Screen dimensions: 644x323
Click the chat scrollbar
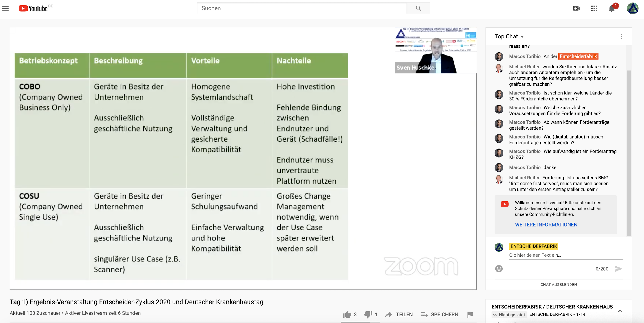(629, 153)
